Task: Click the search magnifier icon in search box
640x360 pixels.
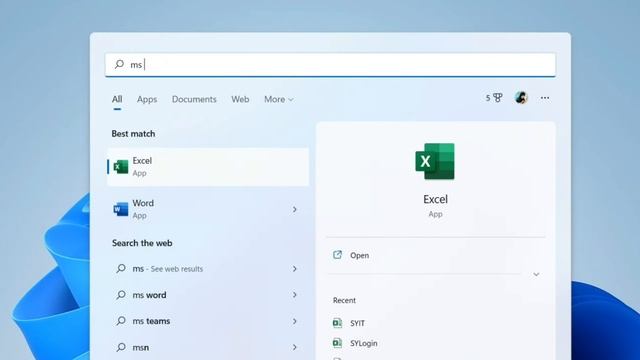Action: 119,64
